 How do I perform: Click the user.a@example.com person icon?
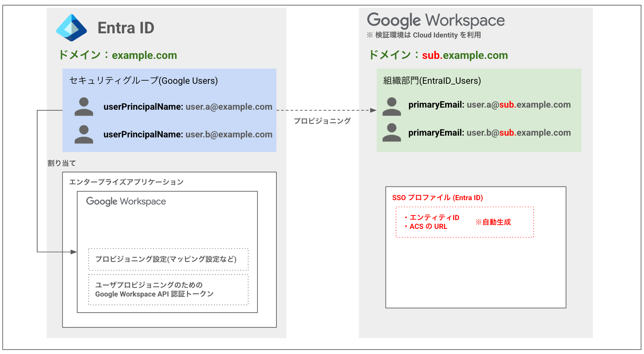84,107
